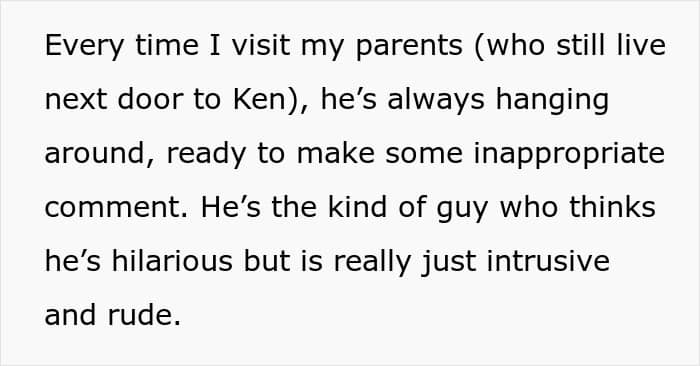Click the name "Ken" in the text
This screenshot has width=700, height=366.
coord(259,99)
